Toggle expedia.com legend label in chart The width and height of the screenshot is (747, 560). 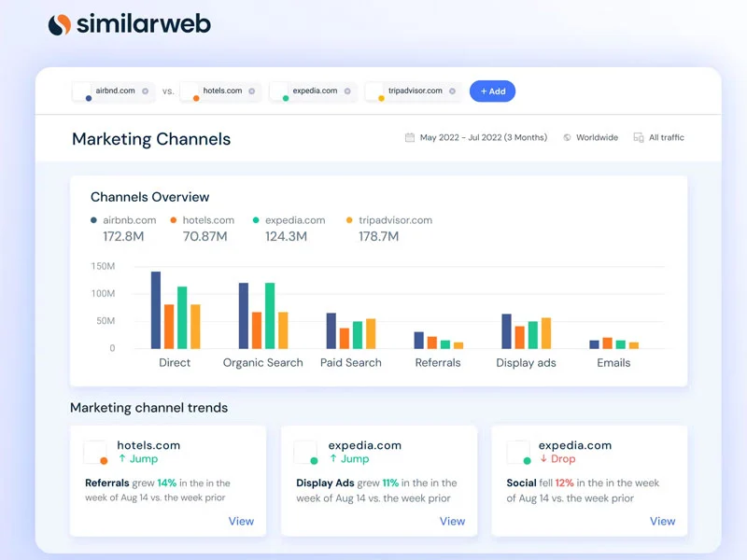tap(295, 220)
